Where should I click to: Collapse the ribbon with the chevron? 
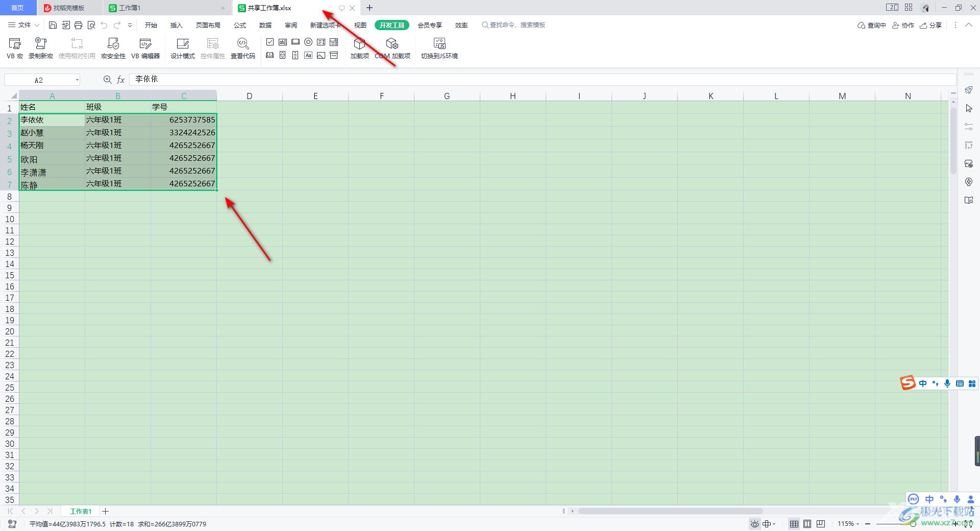click(x=969, y=25)
